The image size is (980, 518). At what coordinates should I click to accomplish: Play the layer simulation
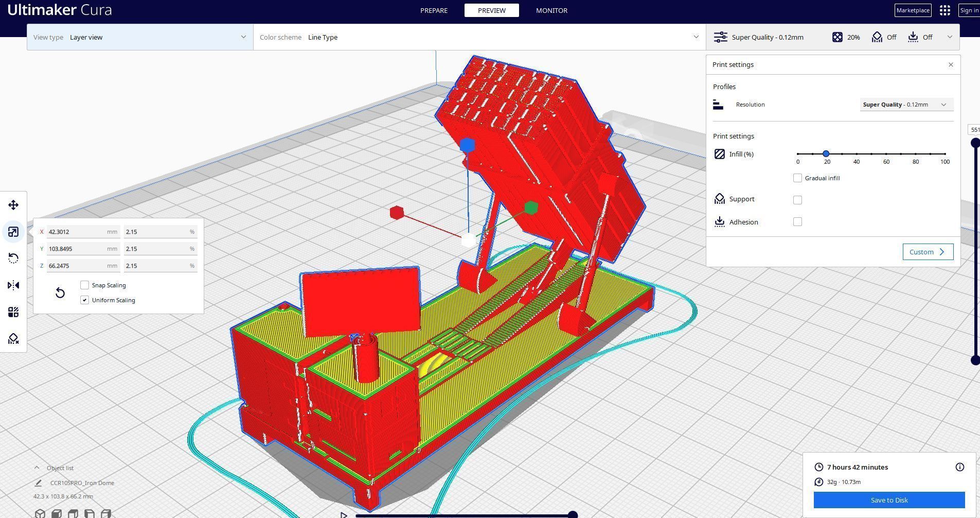344,514
